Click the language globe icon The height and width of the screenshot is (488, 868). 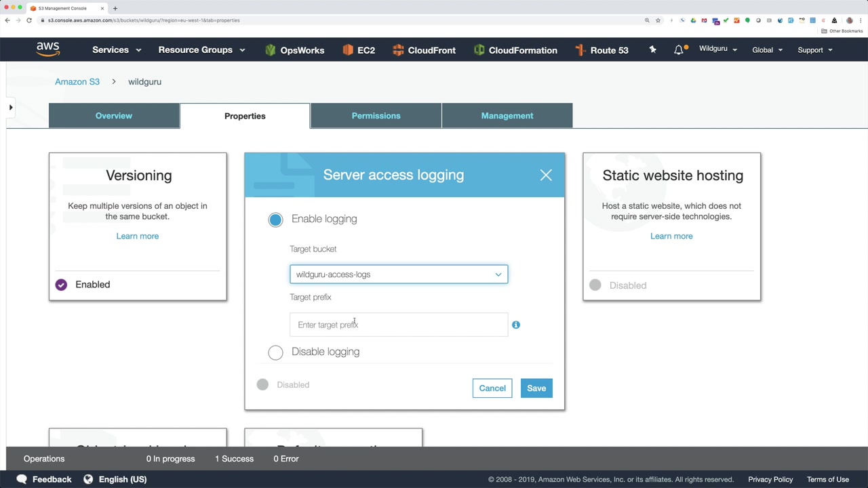coord(88,479)
